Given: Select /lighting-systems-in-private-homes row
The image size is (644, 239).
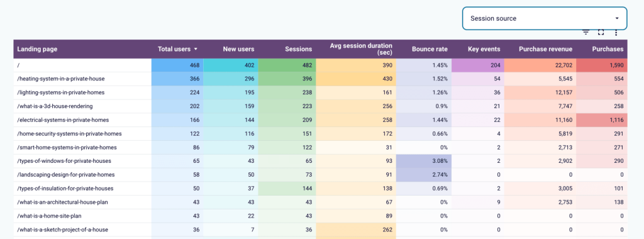Looking at the screenshot, I should pos(320,93).
